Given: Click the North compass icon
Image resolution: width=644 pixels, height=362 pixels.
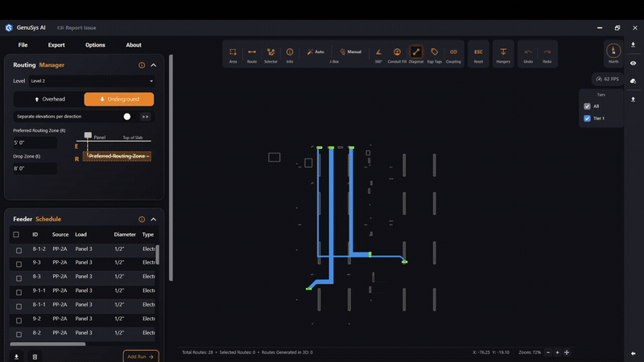Looking at the screenshot, I should tap(613, 53).
